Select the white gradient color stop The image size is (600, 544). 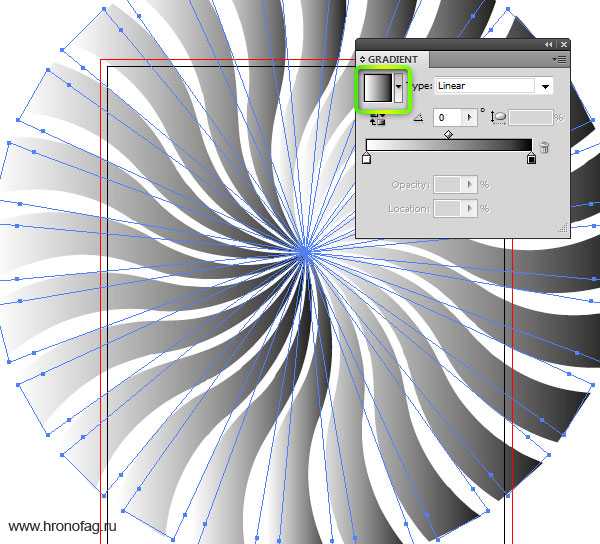[x=367, y=158]
